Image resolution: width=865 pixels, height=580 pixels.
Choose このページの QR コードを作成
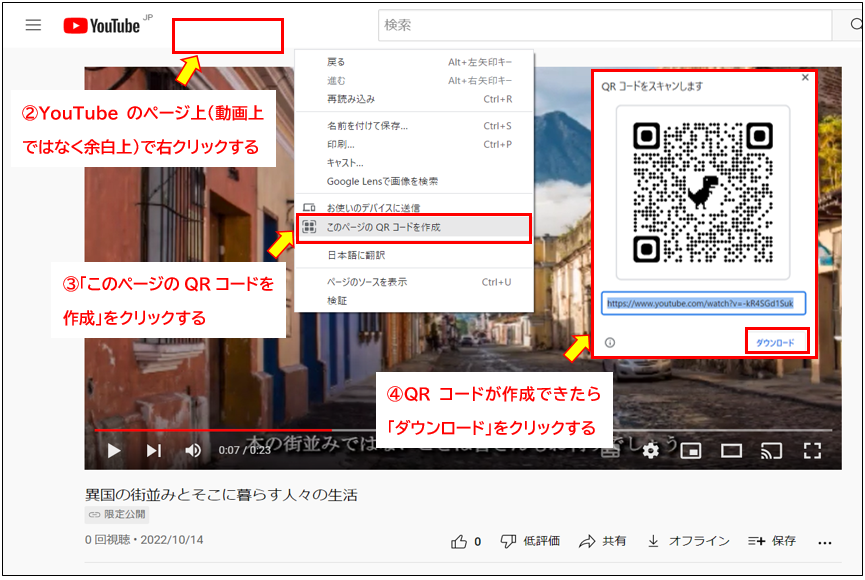(x=415, y=227)
